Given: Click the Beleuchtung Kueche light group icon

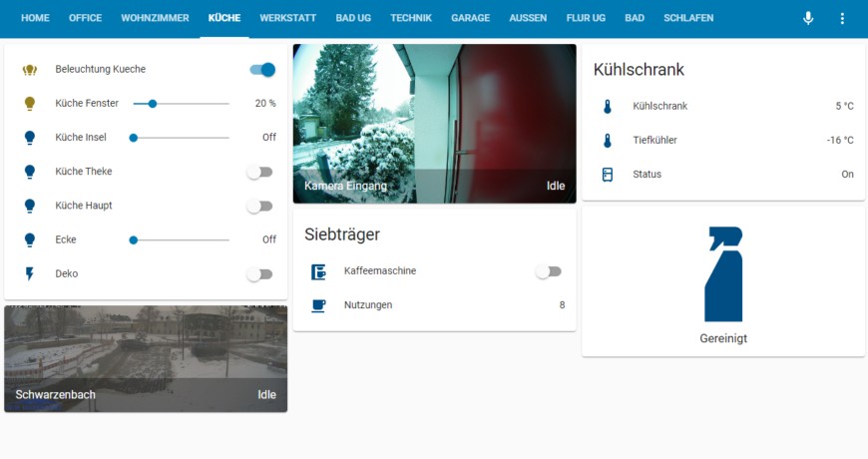Looking at the screenshot, I should click(x=30, y=70).
